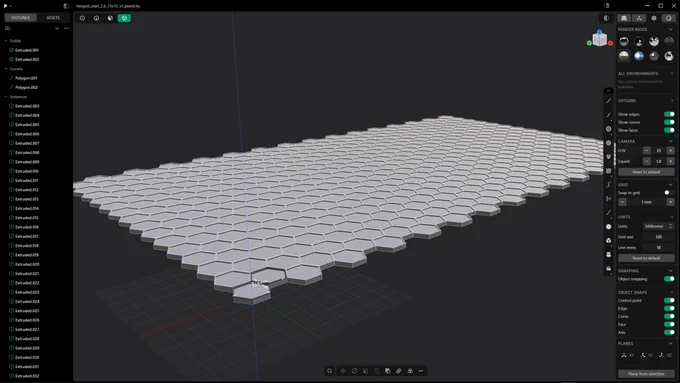This screenshot has height=383, width=680.
Task: Select the circle tool in vertical toolbar
Action: click(x=608, y=129)
